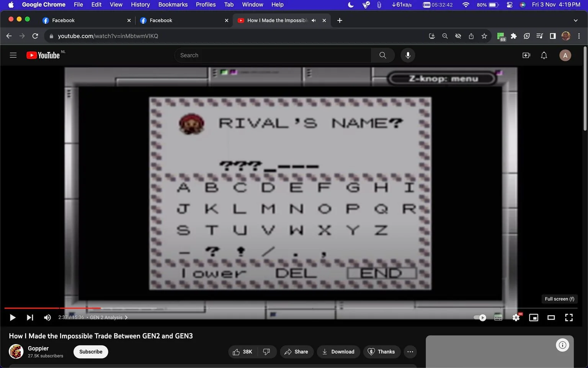Open media controls in the toolbar
Viewport: 588px width, 368px height.
pyautogui.click(x=540, y=36)
